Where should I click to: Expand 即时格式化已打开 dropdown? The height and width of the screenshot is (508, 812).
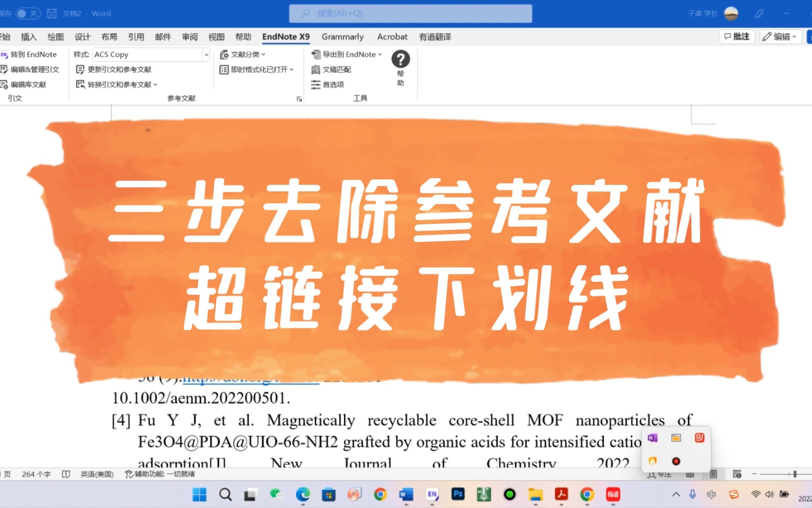tap(257, 70)
